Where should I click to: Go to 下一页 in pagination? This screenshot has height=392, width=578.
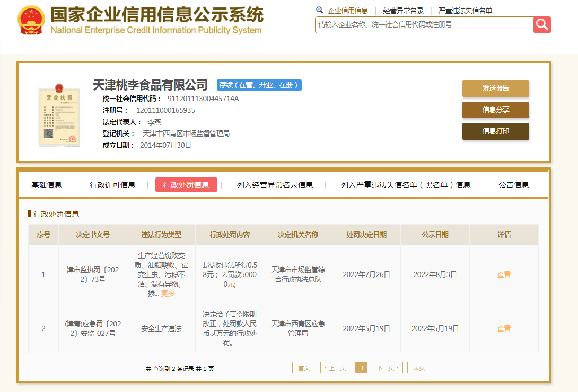[388, 368]
